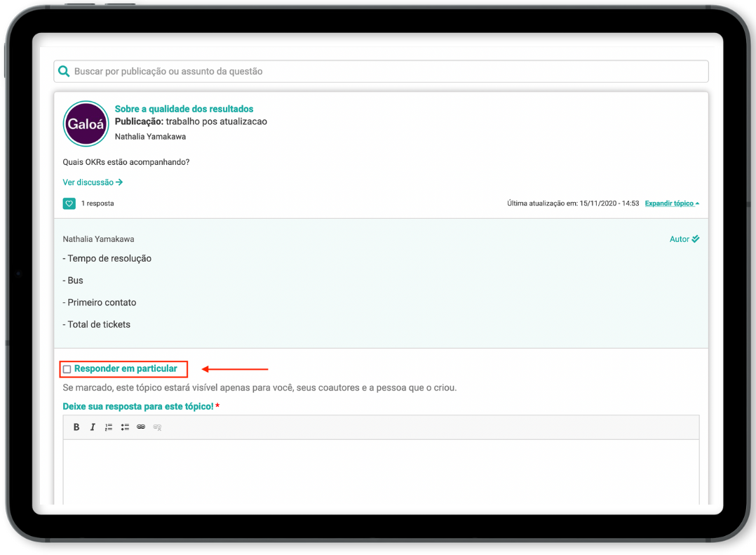Follow the 'Ver discussão' link

(93, 182)
